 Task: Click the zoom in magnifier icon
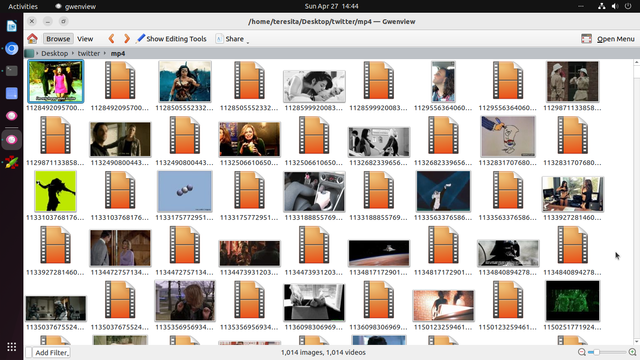[x=632, y=352]
